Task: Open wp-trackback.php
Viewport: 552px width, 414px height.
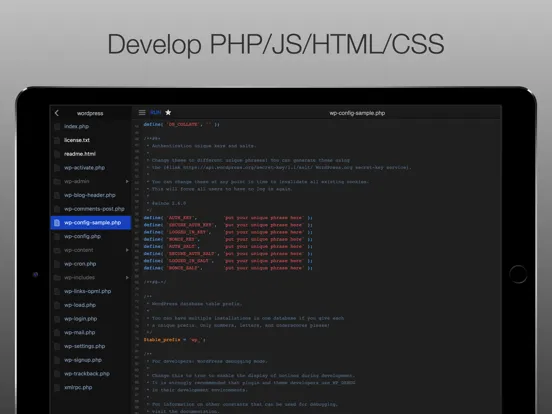Action: coord(91,374)
